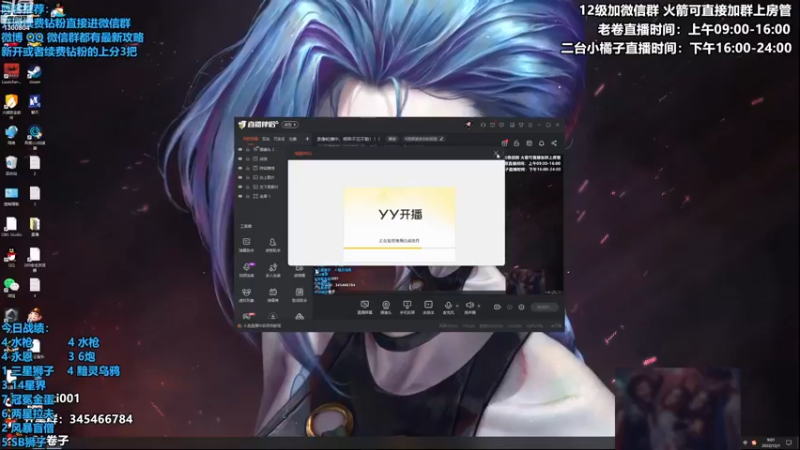800x450 pixels.
Task: Toggle visibility of the 左下角图片 source
Action: click(x=240, y=187)
